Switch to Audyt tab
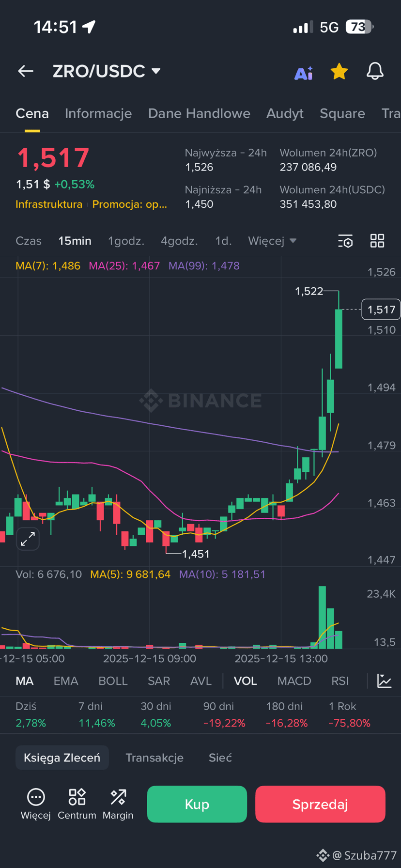401x868 pixels. click(x=285, y=113)
